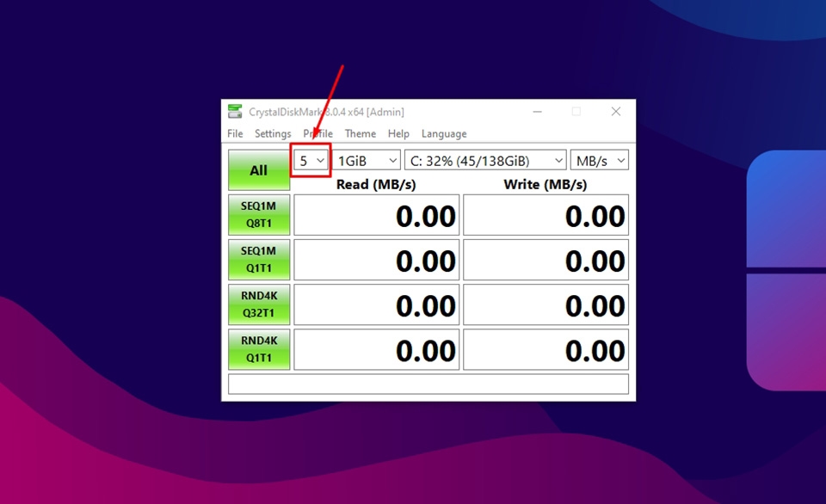Image resolution: width=826 pixels, height=504 pixels.
Task: Minimize the CrystalDiskMark window
Action: (537, 112)
